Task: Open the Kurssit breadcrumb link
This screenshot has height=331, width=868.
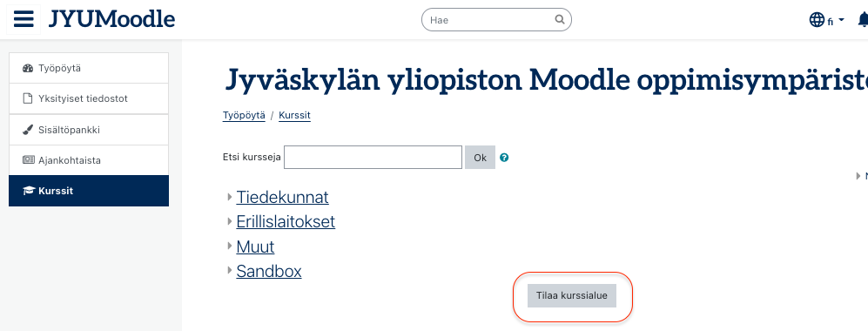Action: pos(294,116)
